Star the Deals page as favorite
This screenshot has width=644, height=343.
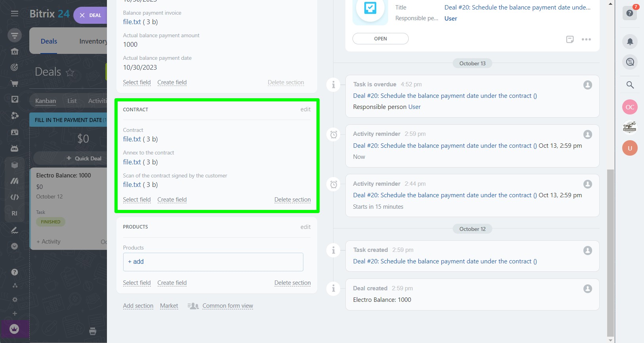coord(70,72)
